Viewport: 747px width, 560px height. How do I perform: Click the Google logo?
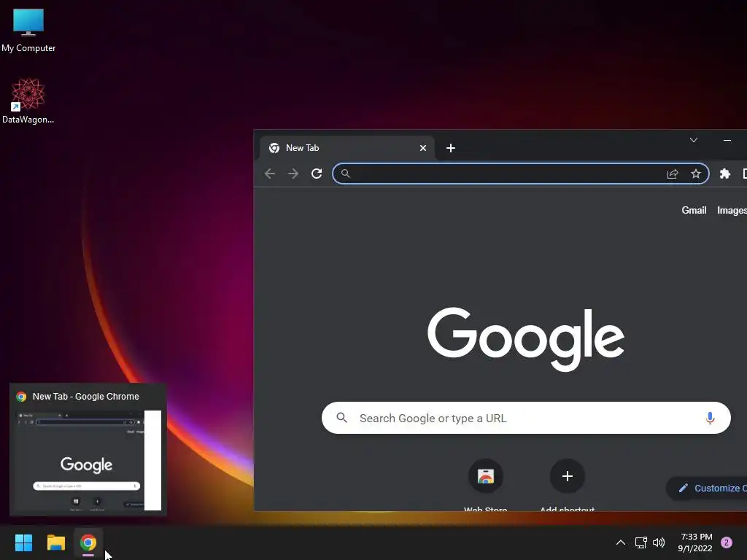525,339
